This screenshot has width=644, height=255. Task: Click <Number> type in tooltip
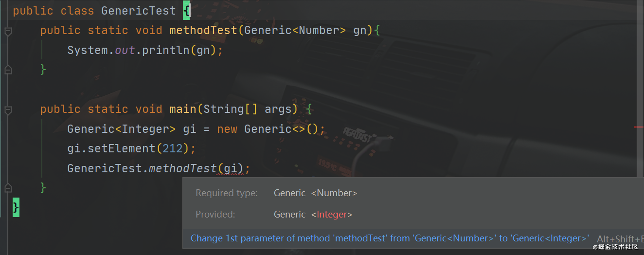334,193
